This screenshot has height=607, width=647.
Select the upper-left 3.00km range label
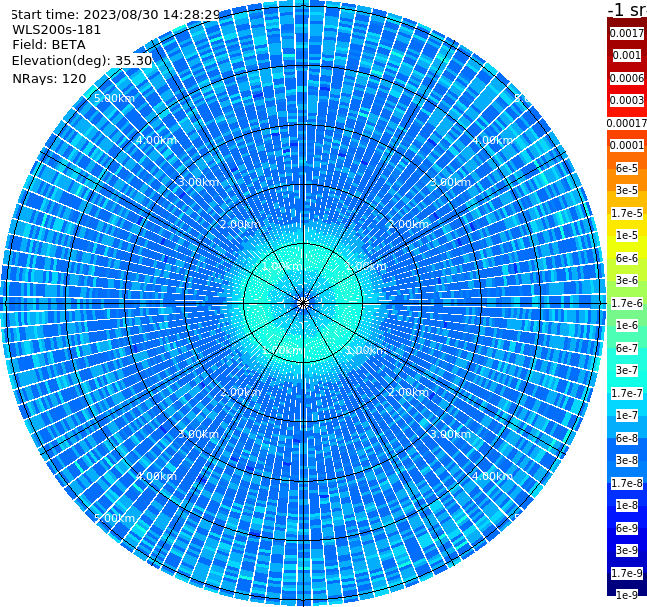tap(198, 182)
